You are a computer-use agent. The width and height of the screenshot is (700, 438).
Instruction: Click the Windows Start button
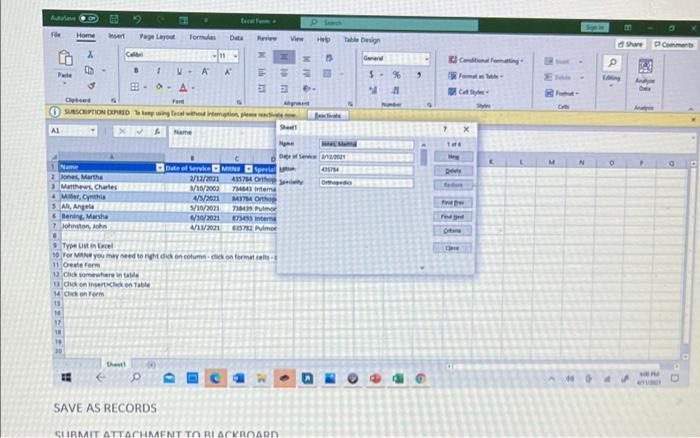[x=66, y=377]
